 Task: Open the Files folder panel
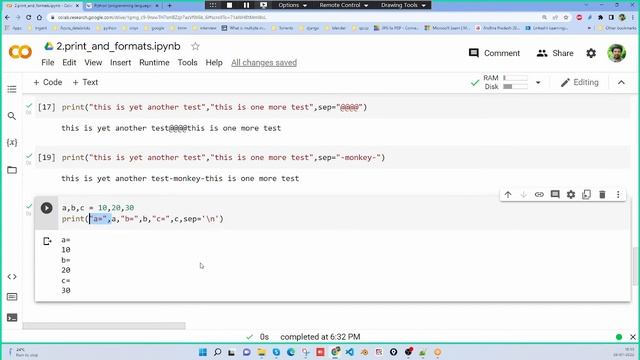pos(12,170)
